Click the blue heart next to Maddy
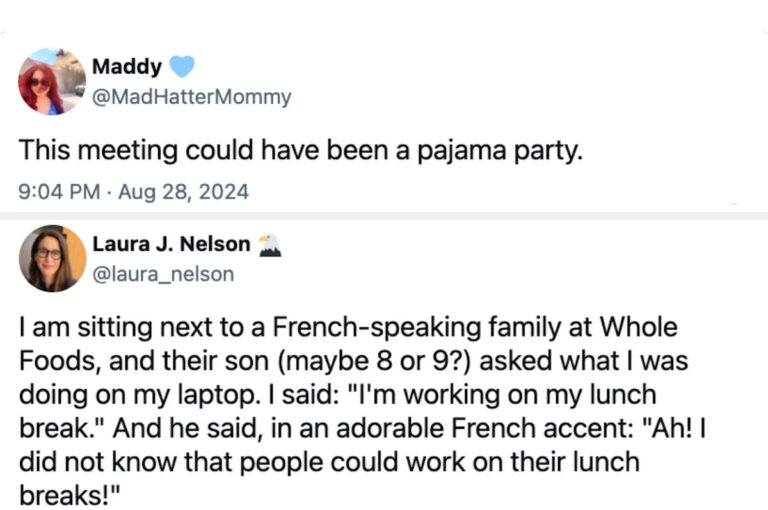 point(180,67)
